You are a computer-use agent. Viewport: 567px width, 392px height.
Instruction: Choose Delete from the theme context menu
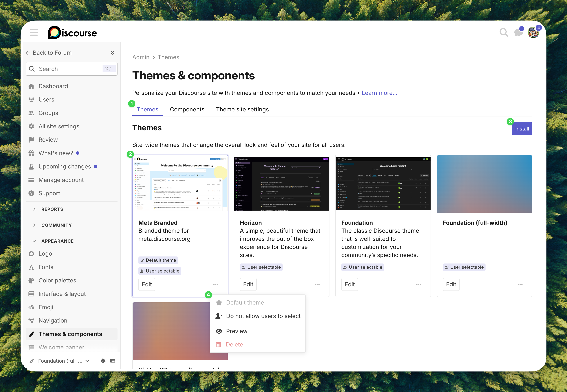click(x=234, y=344)
